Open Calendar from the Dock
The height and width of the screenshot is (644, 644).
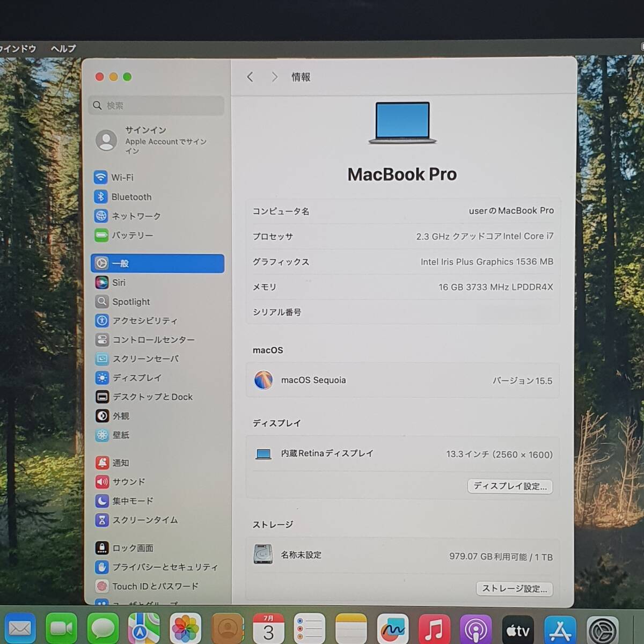click(268, 628)
